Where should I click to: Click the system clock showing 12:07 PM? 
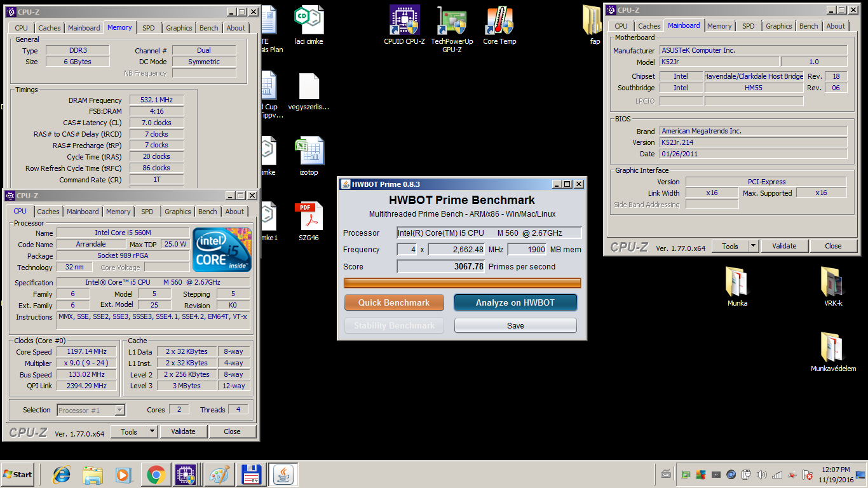click(836, 470)
